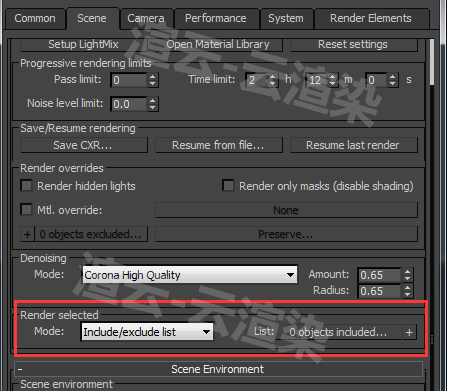
Task: Click the Time limit hours field
Action: click(256, 80)
